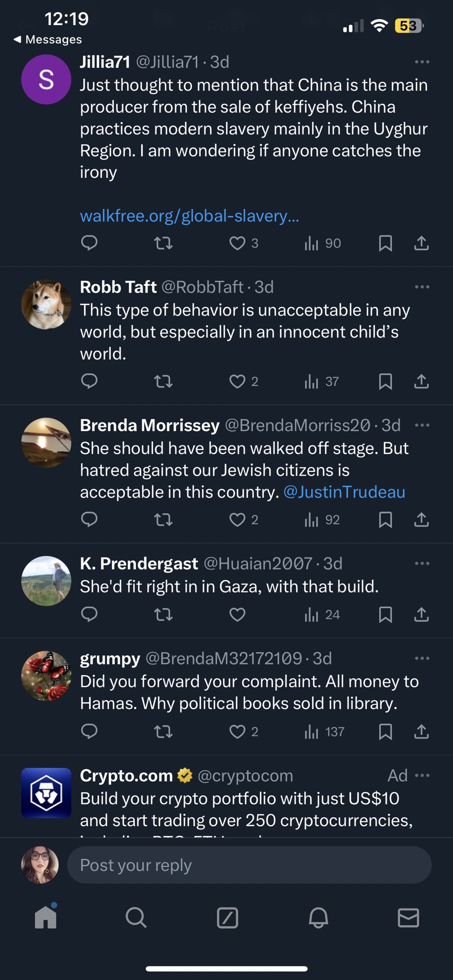453x980 pixels.
Task: Like Brenda Morrissey's post
Action: coord(238,519)
